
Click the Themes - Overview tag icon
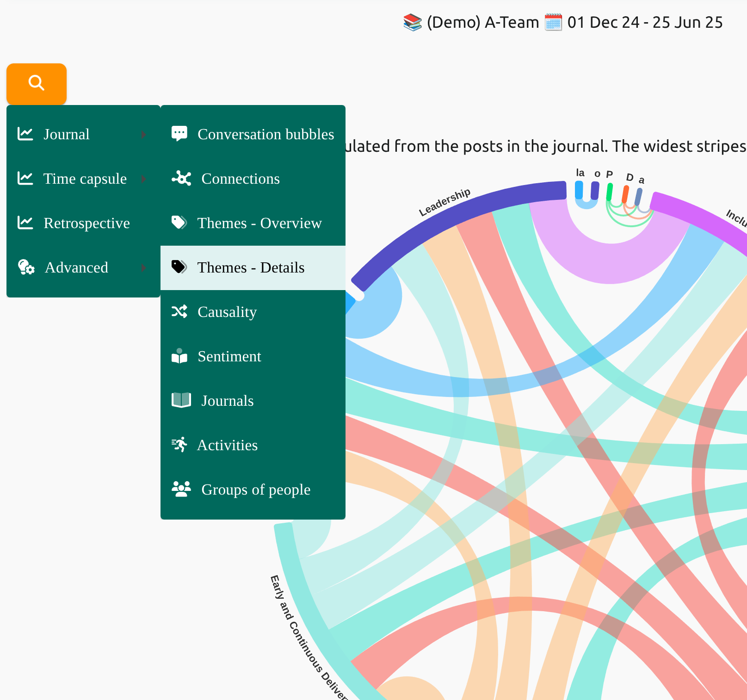(179, 223)
